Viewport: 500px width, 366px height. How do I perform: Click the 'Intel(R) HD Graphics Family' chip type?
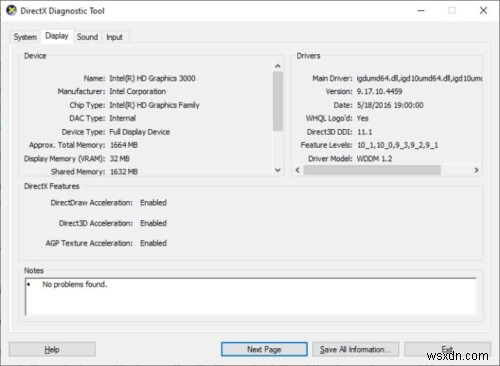pos(154,105)
